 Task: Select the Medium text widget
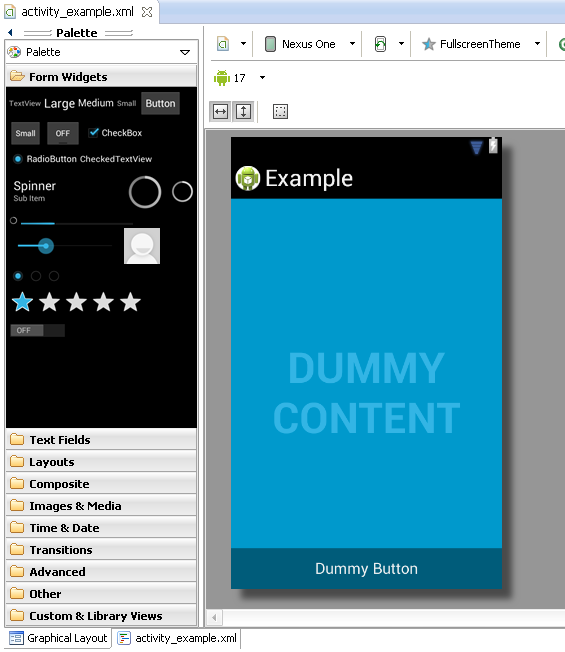click(x=96, y=103)
